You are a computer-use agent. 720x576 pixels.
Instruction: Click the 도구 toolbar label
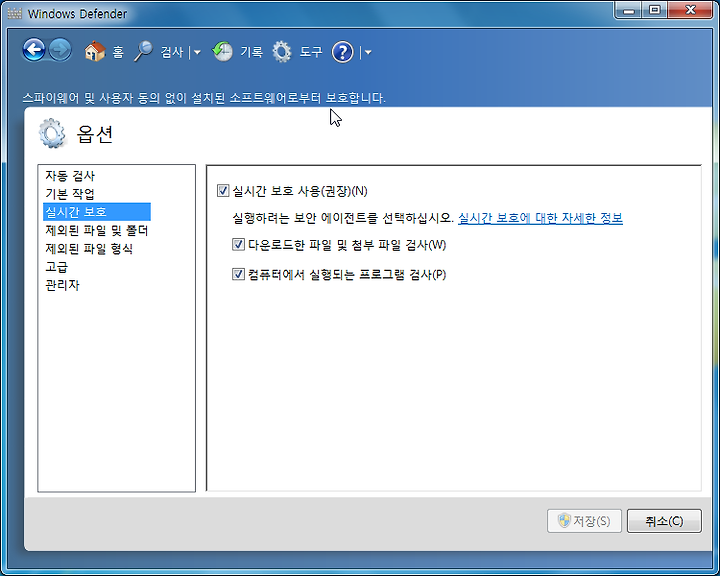(311, 52)
